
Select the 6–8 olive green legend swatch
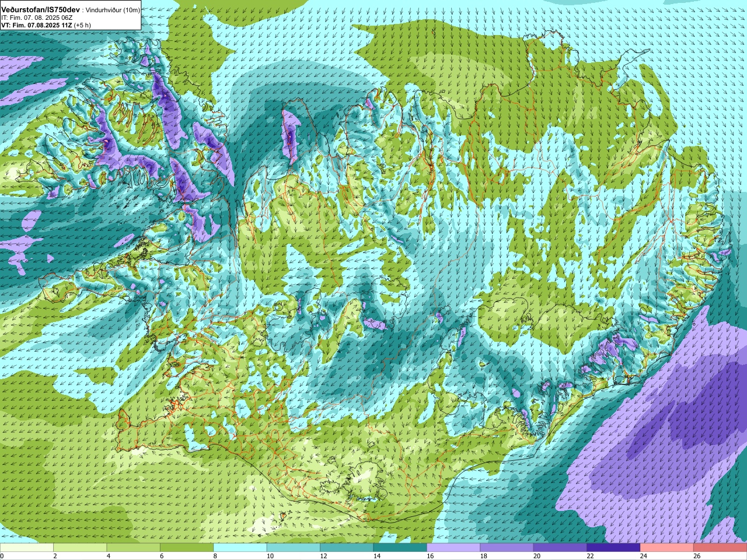click(x=187, y=548)
